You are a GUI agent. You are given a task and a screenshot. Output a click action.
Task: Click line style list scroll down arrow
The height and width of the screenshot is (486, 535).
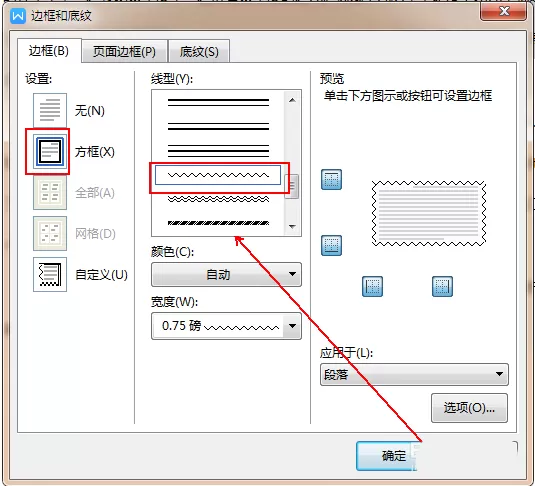click(x=292, y=226)
